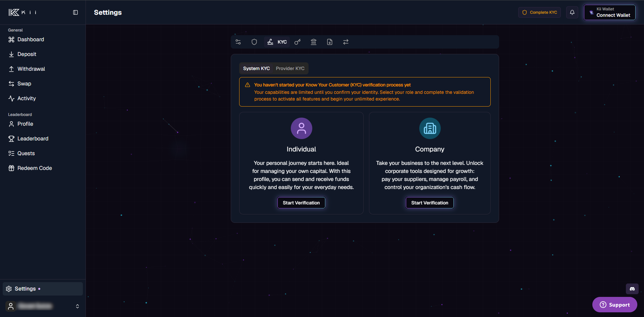Screen dimensions: 644x317
Task: Navigate to Swap
Action: 43,84
